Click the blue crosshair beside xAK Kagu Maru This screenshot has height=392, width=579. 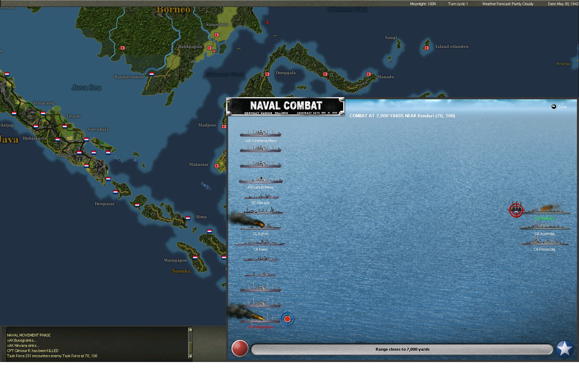[287, 319]
